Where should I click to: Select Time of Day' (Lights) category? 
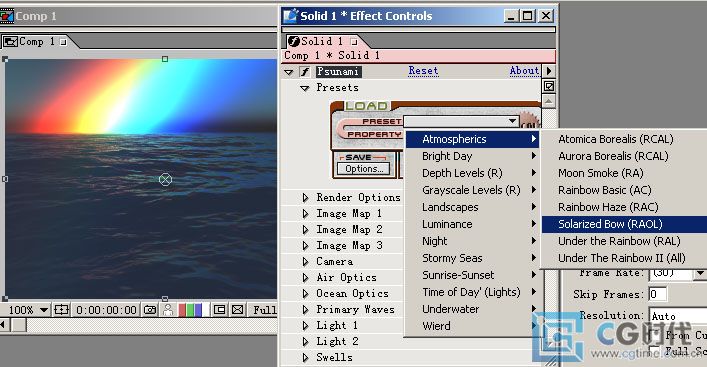click(472, 292)
